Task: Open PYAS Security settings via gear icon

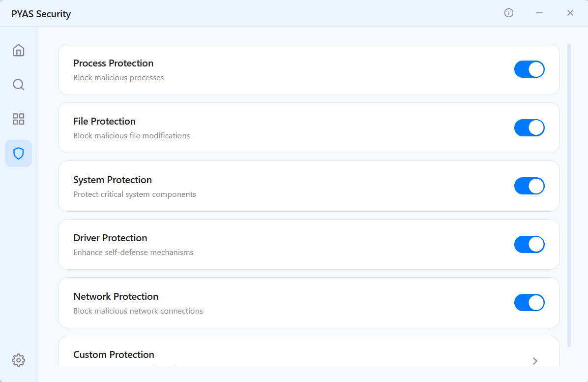Action: click(x=18, y=360)
